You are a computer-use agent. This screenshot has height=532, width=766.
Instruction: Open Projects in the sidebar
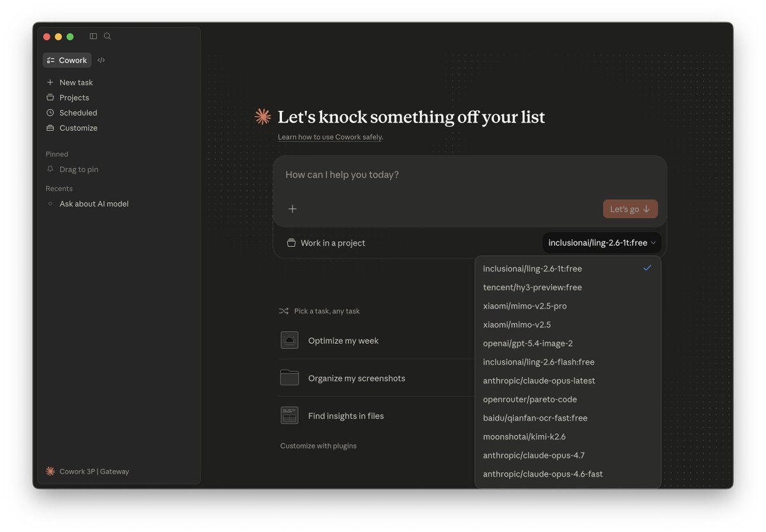pos(74,98)
